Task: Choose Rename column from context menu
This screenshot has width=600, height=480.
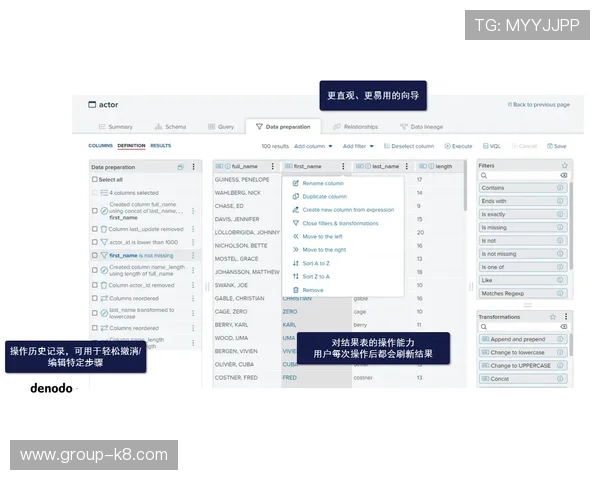Action: (322, 184)
